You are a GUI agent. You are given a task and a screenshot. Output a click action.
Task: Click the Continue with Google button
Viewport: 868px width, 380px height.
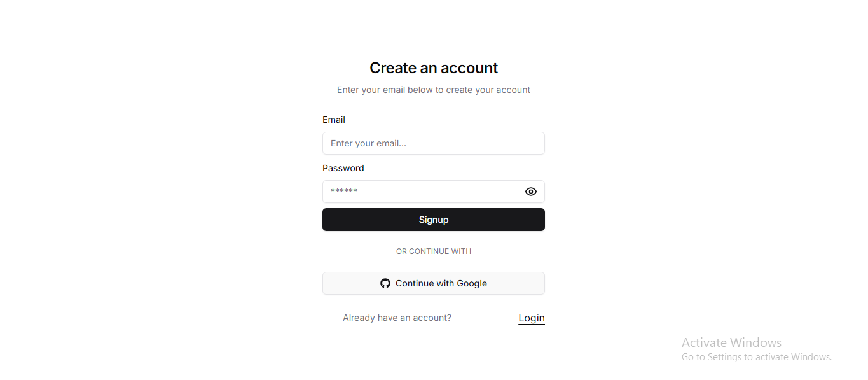(434, 283)
